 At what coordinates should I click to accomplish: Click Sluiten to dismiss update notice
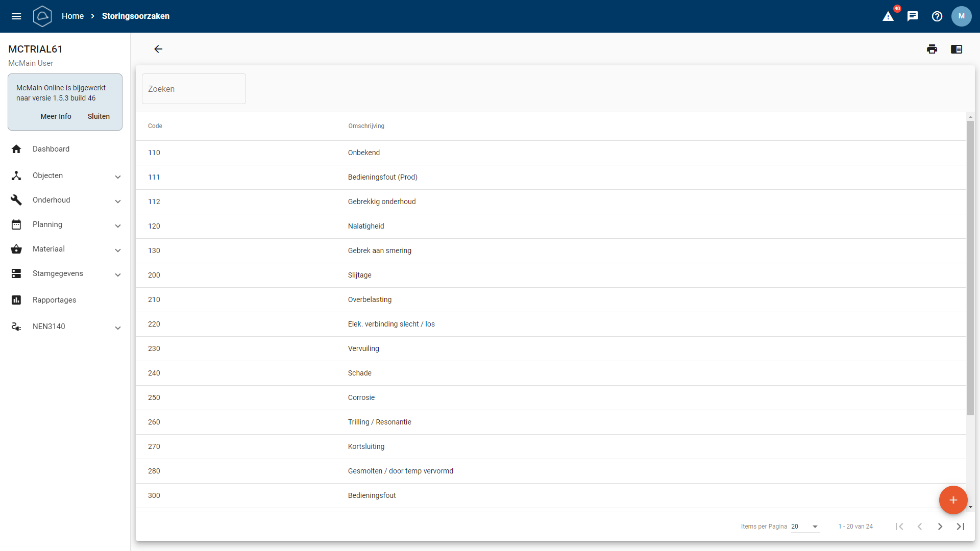tap(99, 116)
